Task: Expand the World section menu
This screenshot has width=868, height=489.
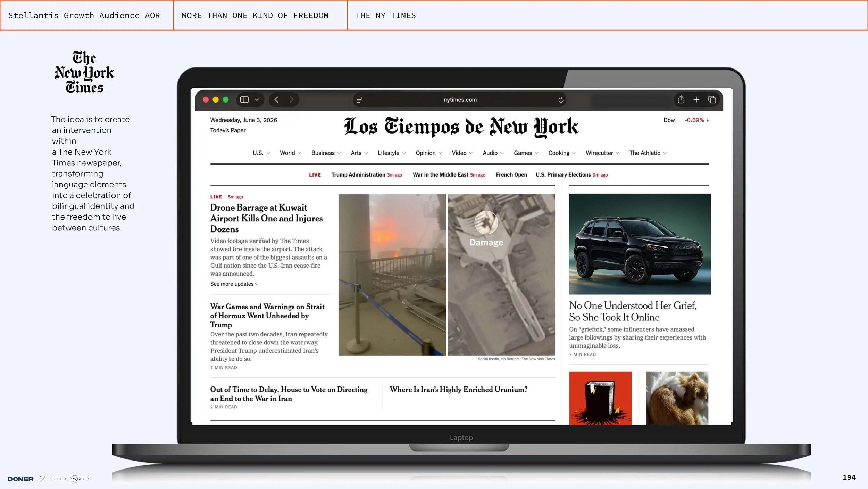Action: coord(290,153)
